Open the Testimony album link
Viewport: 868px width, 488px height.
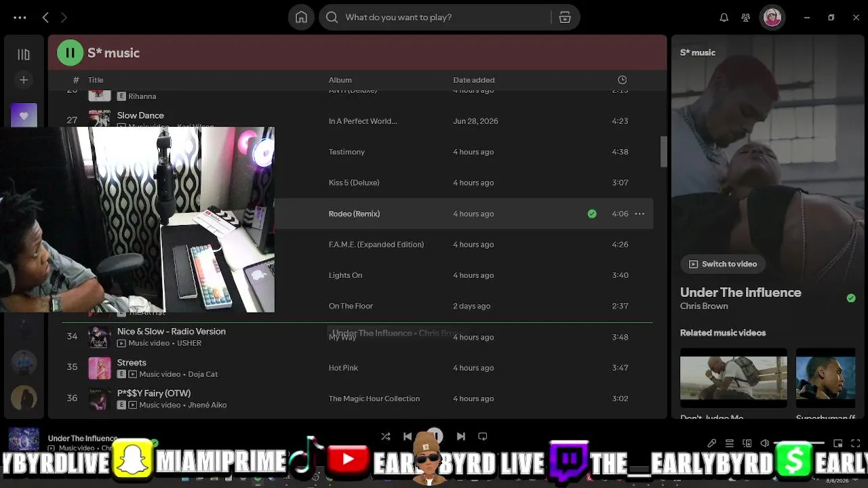tap(347, 152)
